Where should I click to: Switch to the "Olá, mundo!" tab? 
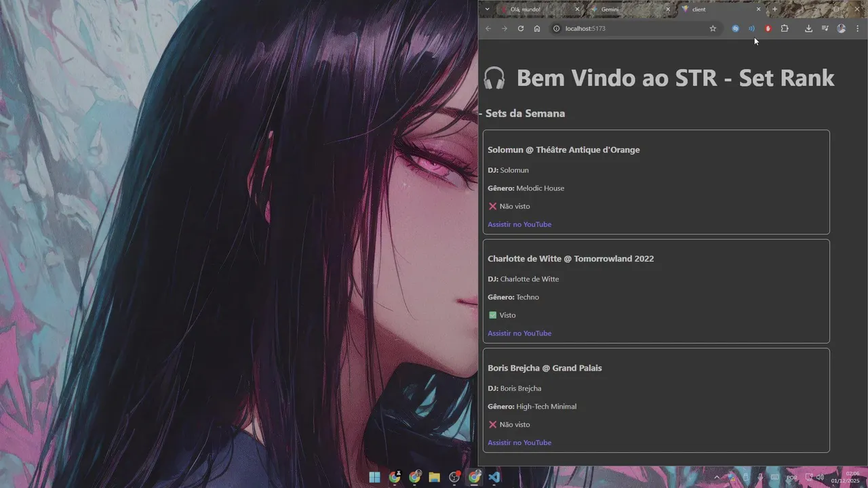tap(538, 9)
